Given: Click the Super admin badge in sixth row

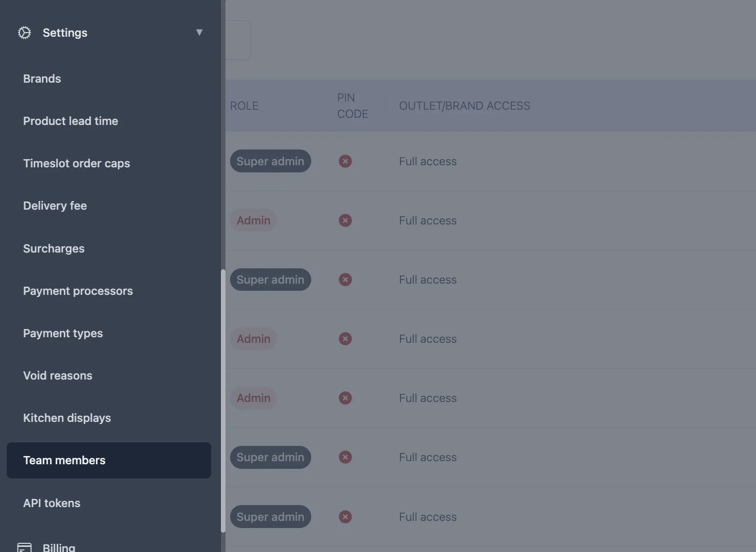Looking at the screenshot, I should [x=270, y=457].
